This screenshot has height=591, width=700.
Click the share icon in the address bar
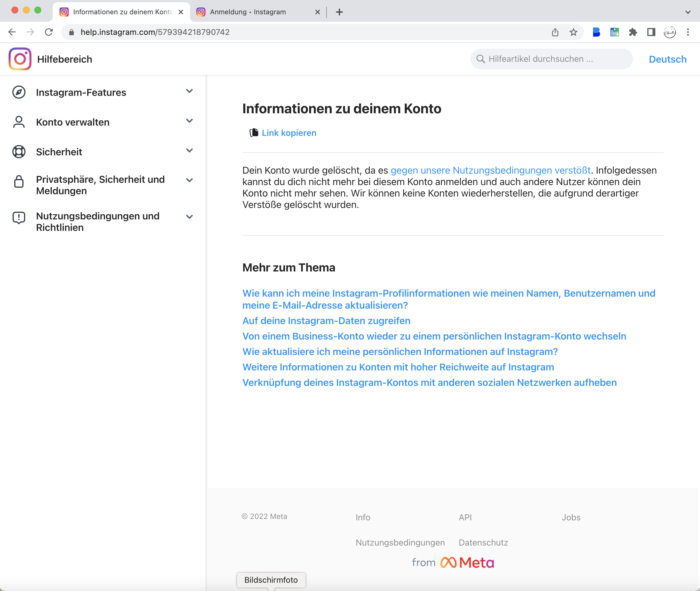point(555,32)
